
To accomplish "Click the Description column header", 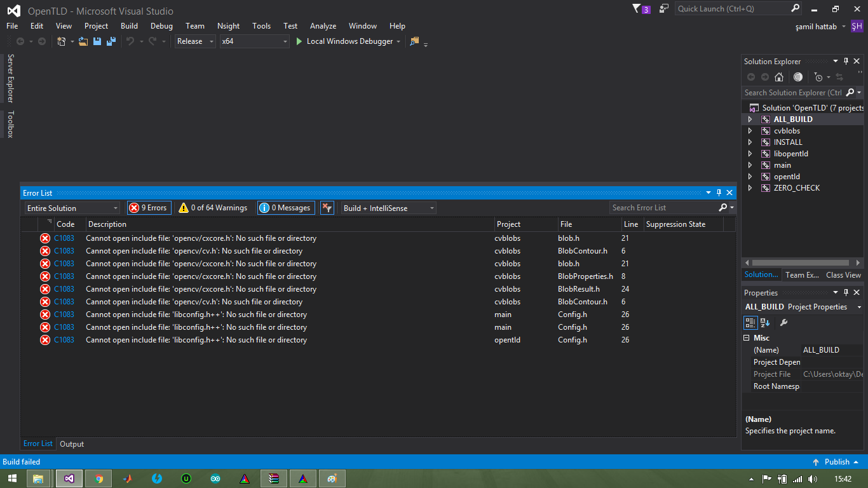I will click(290, 224).
